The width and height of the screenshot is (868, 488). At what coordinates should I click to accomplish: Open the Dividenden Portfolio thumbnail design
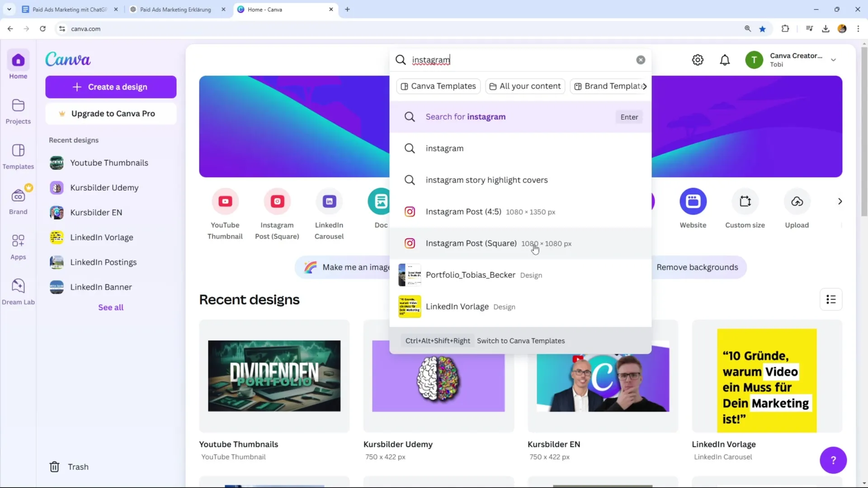click(274, 375)
